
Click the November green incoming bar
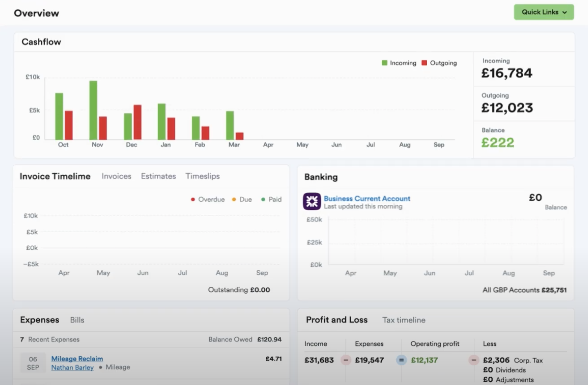(x=93, y=110)
